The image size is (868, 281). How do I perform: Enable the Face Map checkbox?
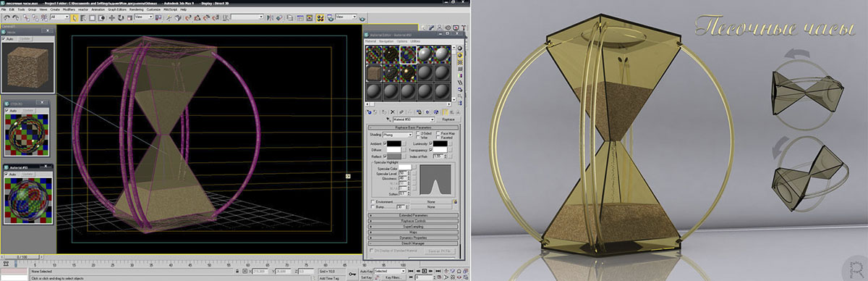[438, 133]
